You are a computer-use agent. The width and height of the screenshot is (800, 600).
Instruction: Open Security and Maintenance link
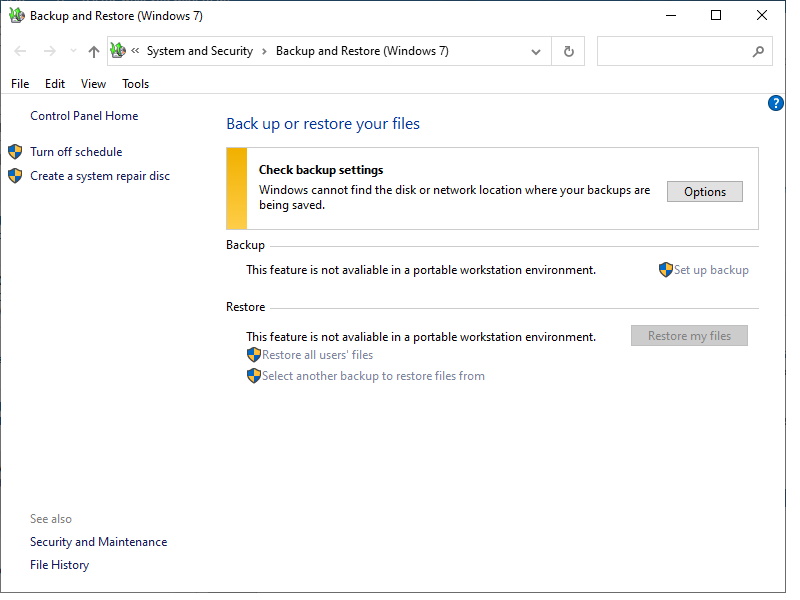[98, 542]
